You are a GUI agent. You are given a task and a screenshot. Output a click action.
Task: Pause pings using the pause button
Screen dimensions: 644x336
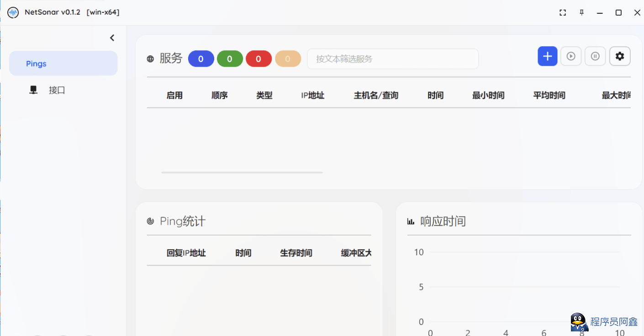point(595,56)
